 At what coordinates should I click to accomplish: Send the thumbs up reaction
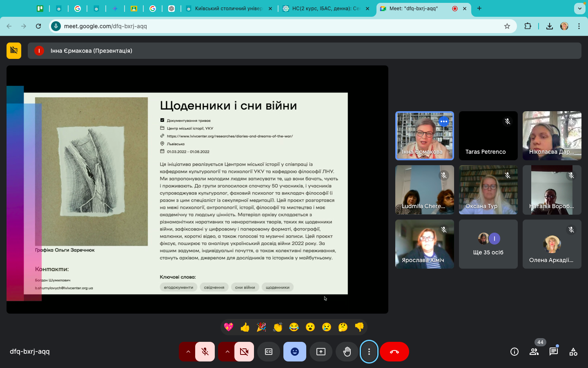point(245,327)
